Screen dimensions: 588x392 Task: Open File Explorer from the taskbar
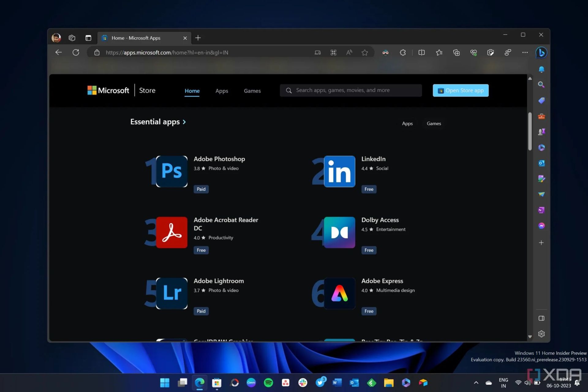point(389,383)
